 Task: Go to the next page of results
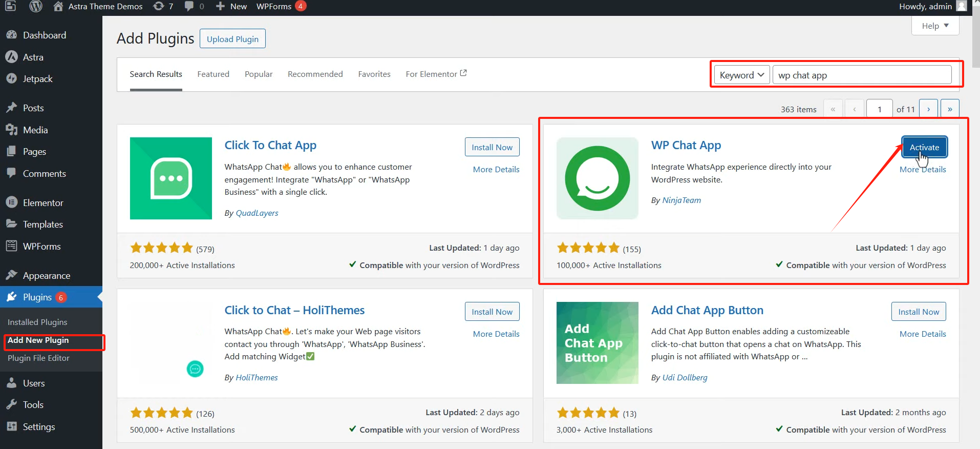(928, 109)
